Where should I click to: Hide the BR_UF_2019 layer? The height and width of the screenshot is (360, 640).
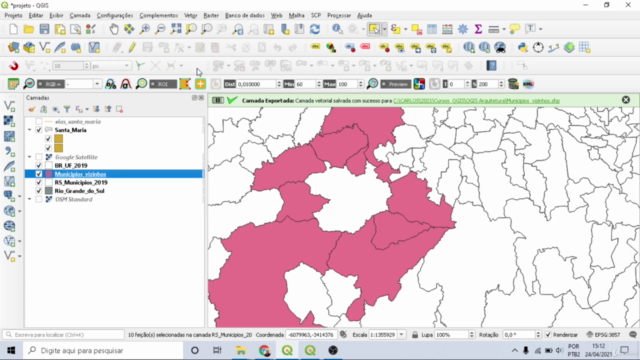[39, 165]
